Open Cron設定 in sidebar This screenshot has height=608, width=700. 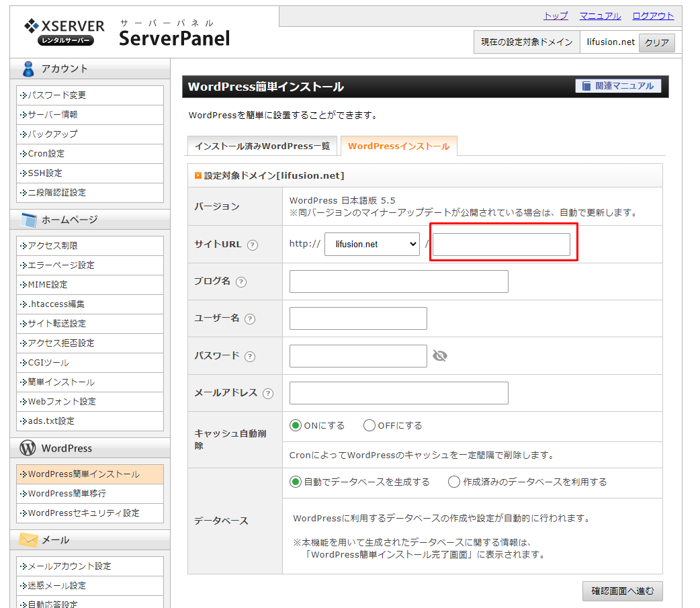(90, 154)
